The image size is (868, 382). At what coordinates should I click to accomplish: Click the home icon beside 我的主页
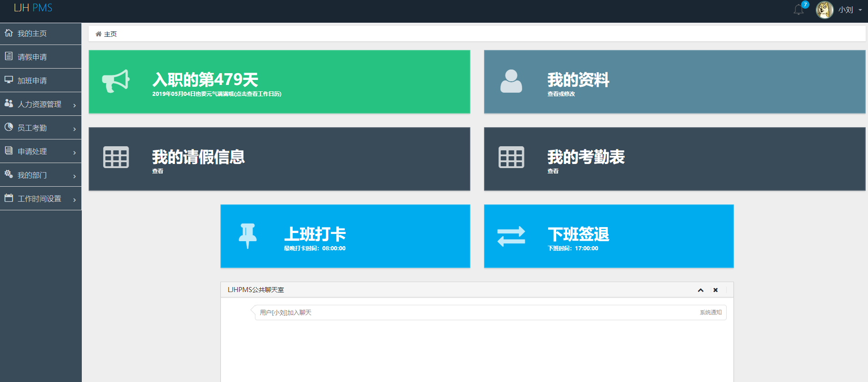coord(9,33)
